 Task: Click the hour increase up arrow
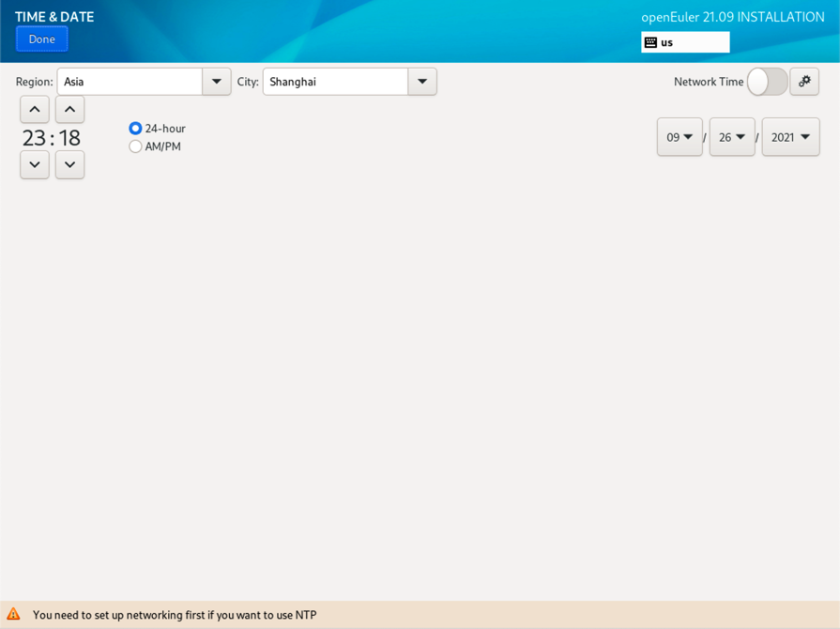35,110
